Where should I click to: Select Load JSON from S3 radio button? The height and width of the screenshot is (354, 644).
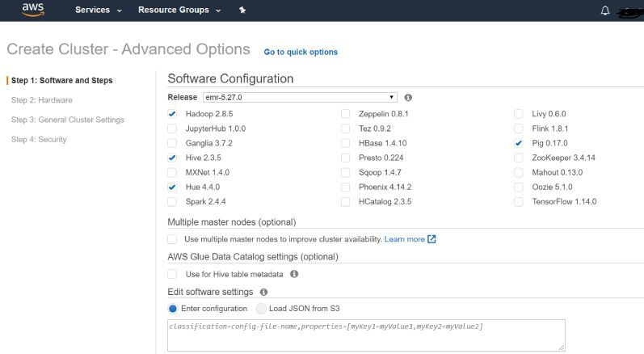click(x=261, y=309)
